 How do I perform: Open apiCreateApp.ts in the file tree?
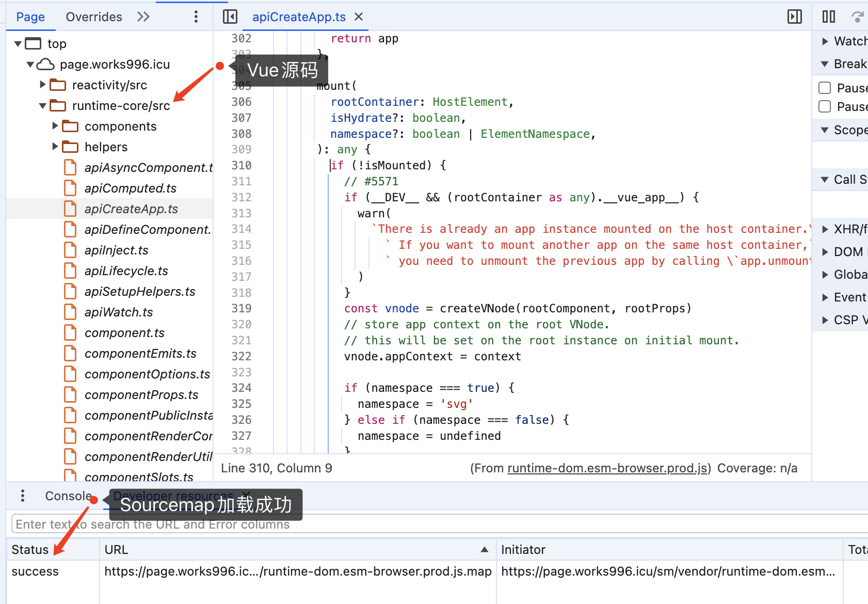click(131, 209)
